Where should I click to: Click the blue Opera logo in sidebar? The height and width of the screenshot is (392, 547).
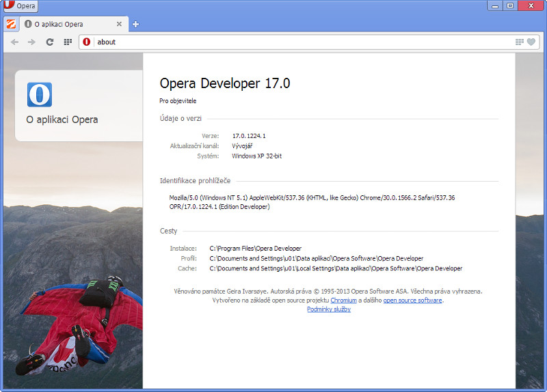[x=40, y=94]
